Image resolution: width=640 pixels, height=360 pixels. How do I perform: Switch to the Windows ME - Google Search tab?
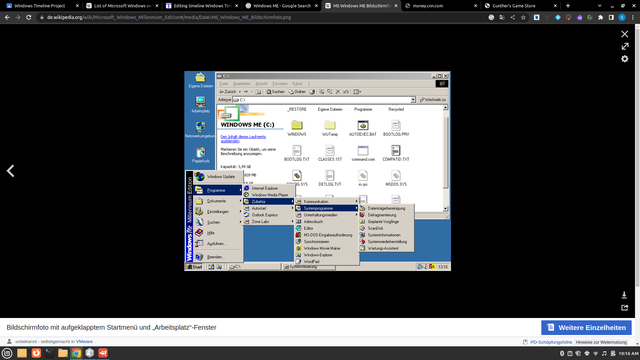(x=281, y=6)
